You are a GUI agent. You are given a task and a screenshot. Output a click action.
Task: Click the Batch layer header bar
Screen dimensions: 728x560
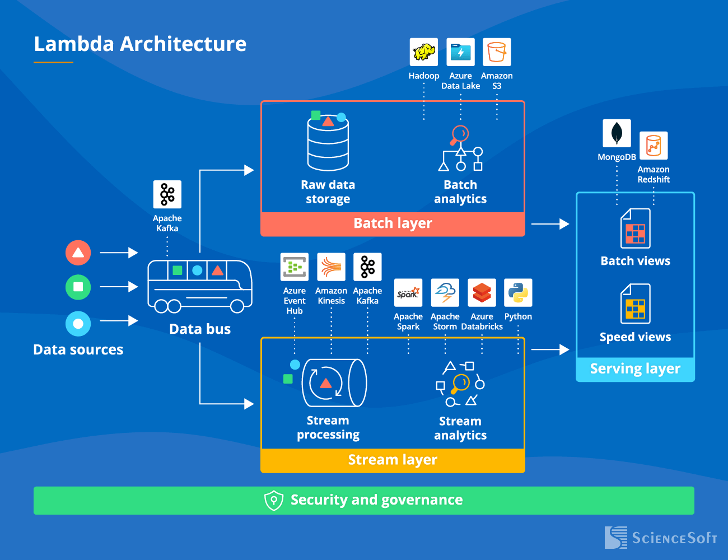[393, 223]
